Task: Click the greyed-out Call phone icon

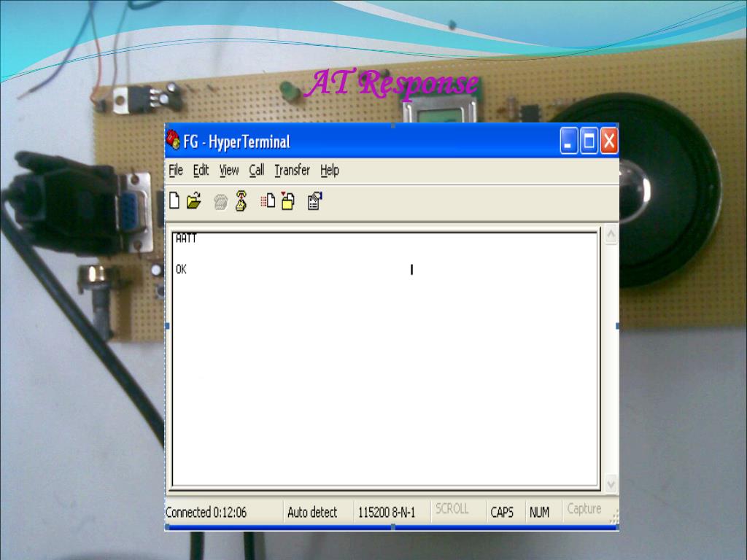Action: point(220,202)
